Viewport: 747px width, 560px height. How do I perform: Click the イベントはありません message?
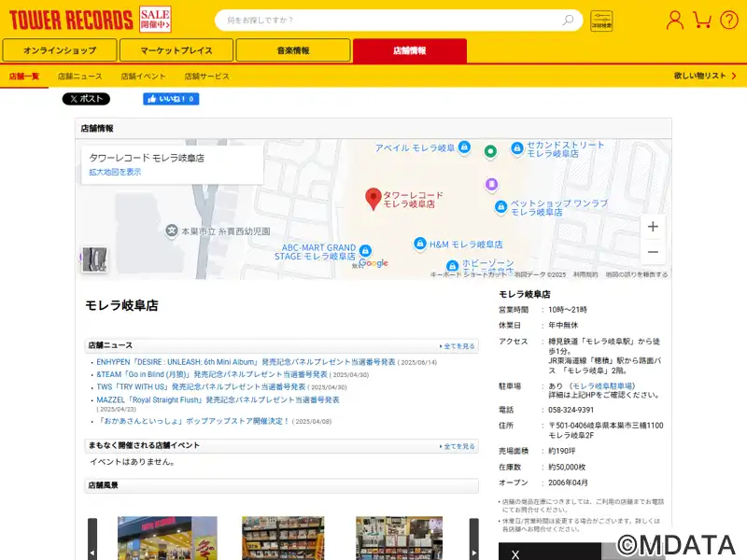coord(133,461)
